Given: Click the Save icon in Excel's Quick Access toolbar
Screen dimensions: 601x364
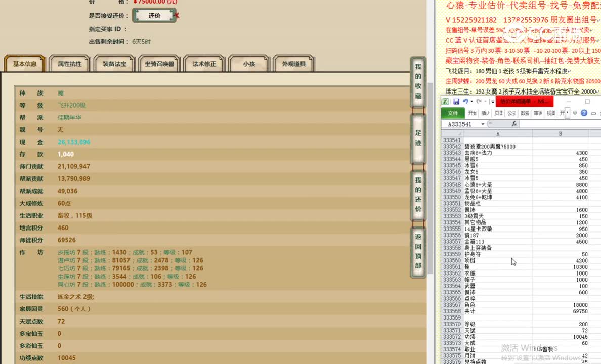Looking at the screenshot, I should click(x=455, y=101).
